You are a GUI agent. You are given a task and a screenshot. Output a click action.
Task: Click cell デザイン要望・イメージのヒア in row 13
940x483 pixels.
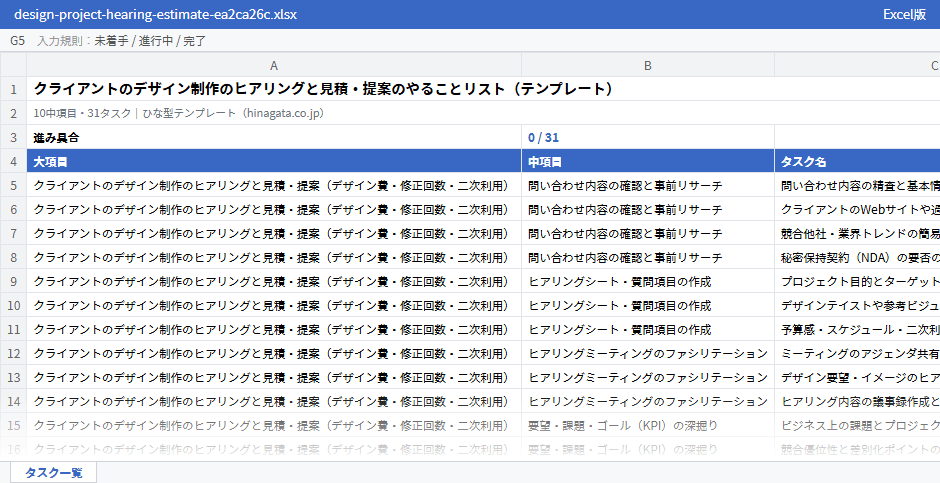pyautogui.click(x=857, y=378)
